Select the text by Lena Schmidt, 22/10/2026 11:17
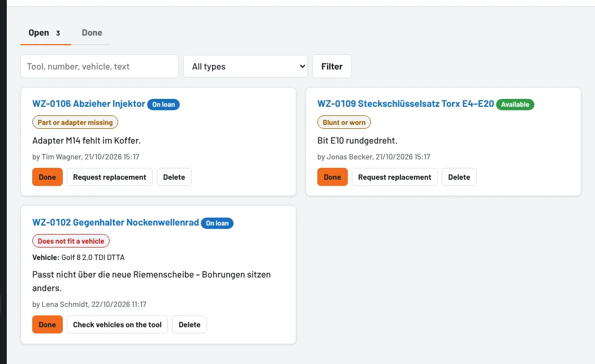The width and height of the screenshot is (595, 364). tap(89, 304)
